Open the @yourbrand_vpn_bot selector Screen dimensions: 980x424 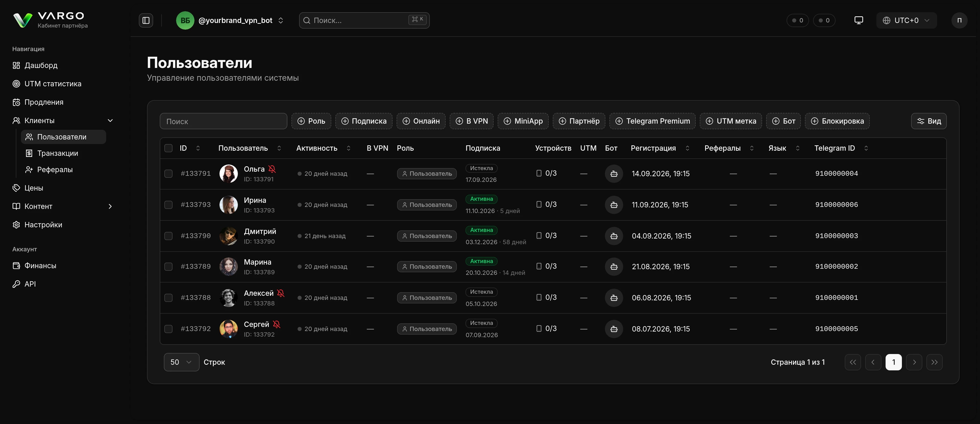(230, 20)
